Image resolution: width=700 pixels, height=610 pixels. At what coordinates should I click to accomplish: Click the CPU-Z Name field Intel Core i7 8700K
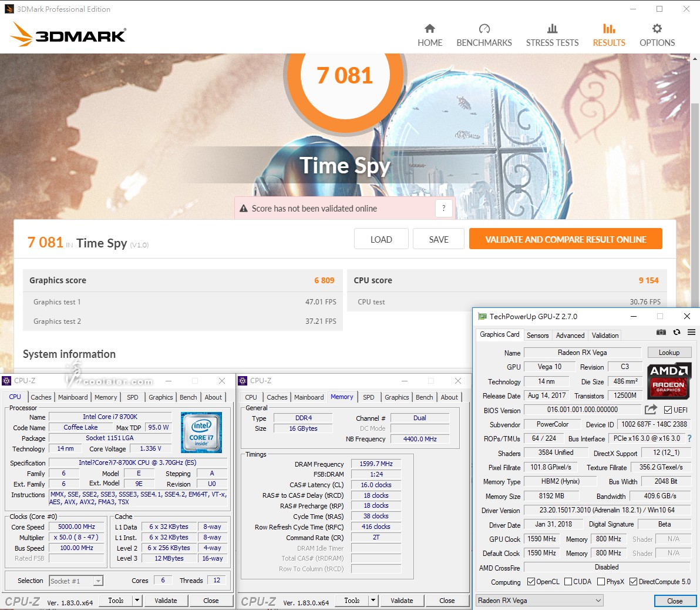click(x=110, y=417)
